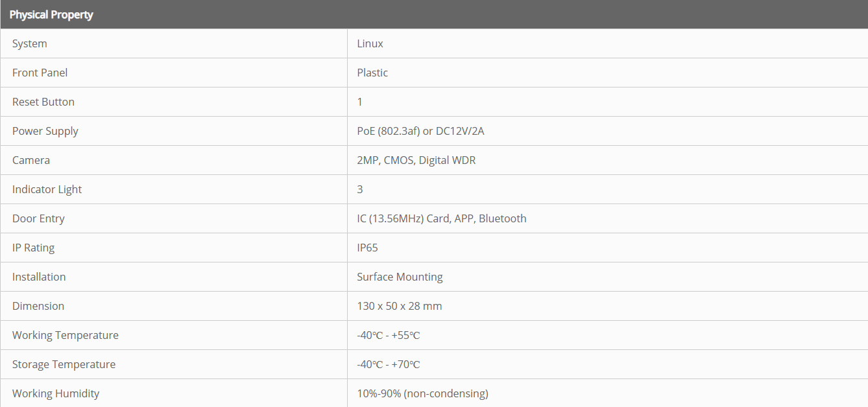This screenshot has width=868, height=407.
Task: Click the Storage Temperature value -40℃ - +70℃
Action: click(388, 364)
